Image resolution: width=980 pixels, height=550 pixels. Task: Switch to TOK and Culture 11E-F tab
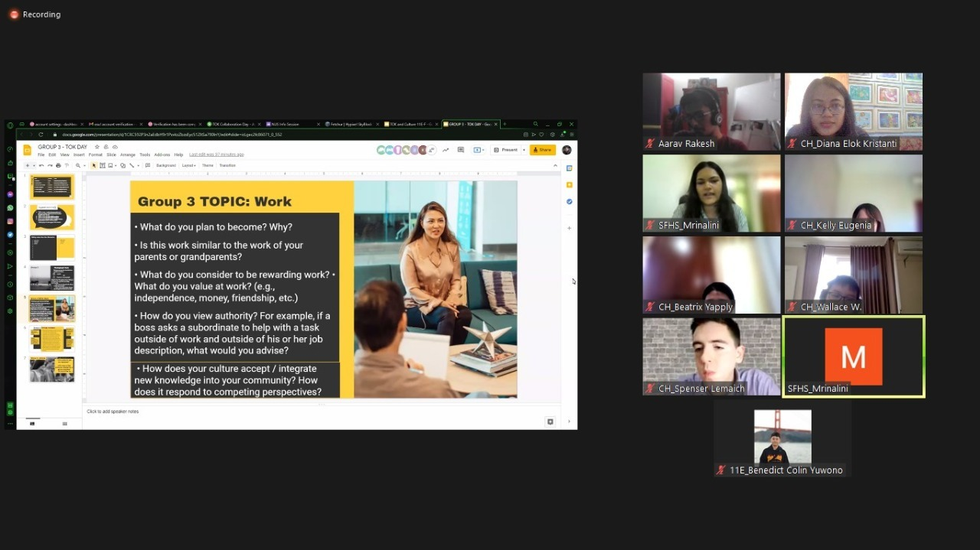click(410, 124)
